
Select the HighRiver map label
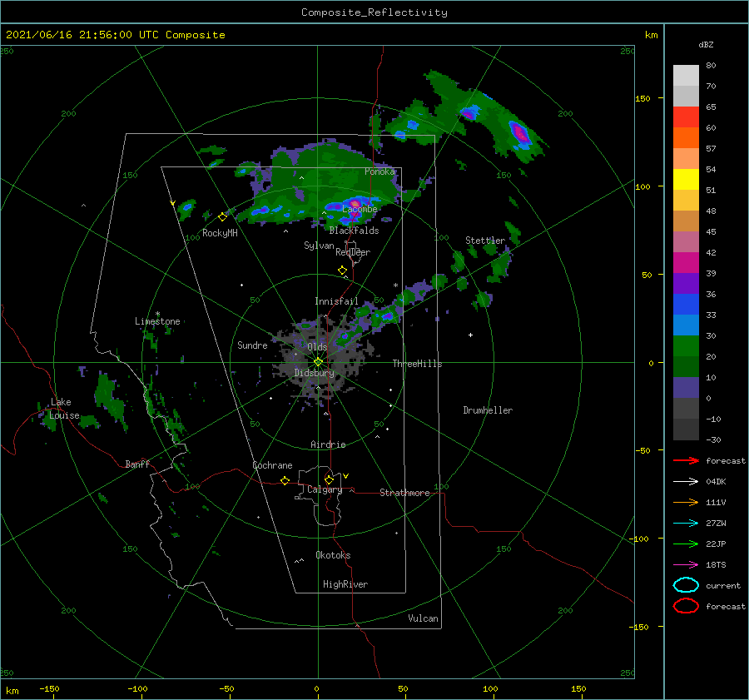(x=345, y=584)
